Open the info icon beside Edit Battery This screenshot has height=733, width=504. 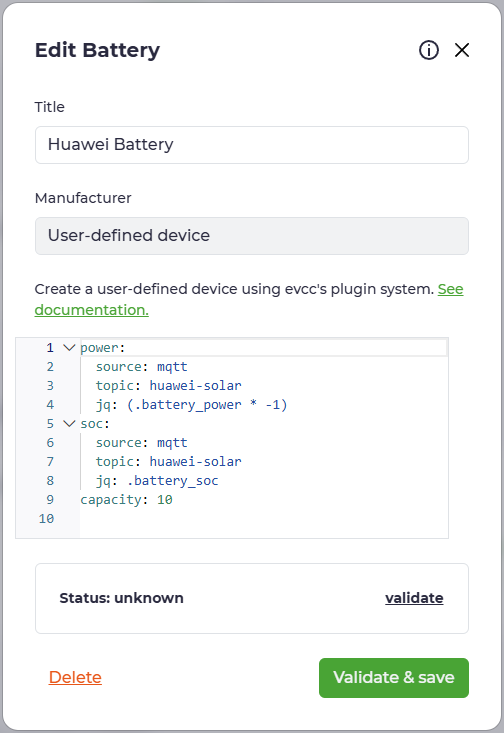click(429, 50)
